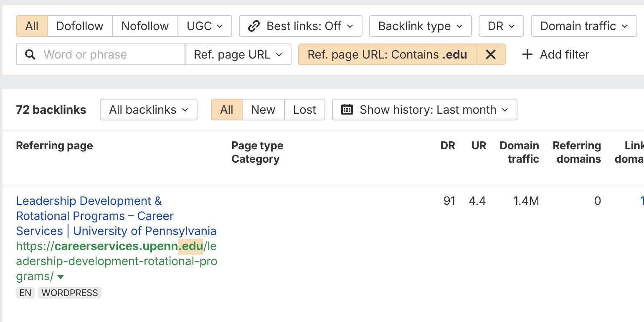Open the UGC dropdown
This screenshot has height=322, width=644.
click(205, 26)
